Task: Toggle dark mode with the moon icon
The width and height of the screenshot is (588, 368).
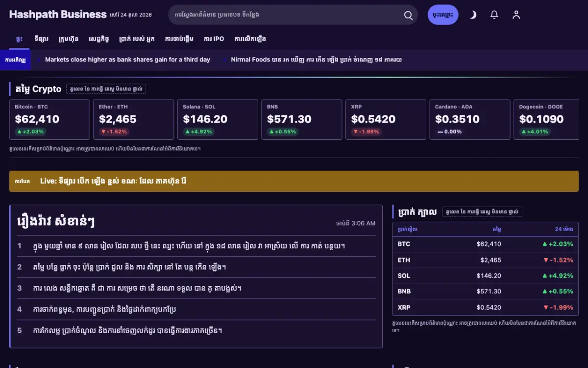Action: click(473, 15)
